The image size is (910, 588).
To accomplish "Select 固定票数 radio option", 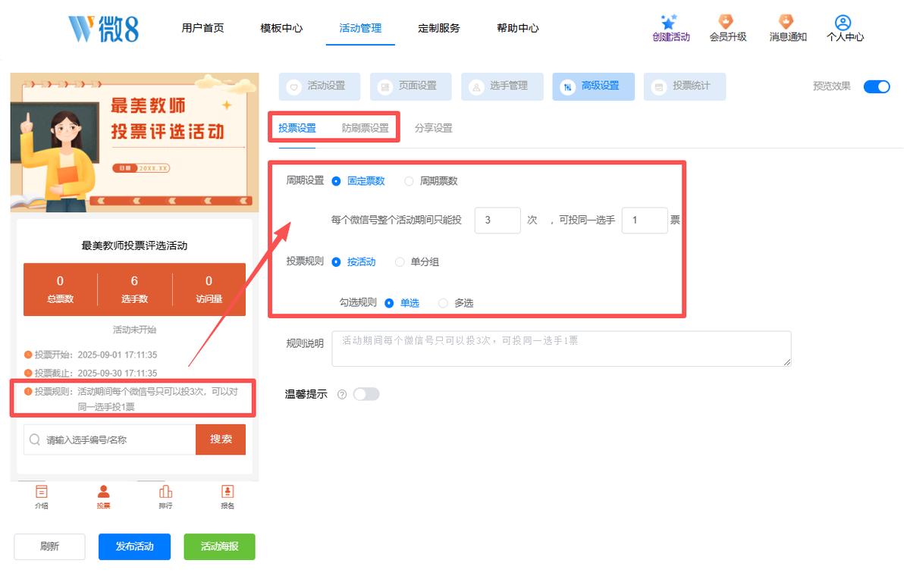I will 337,181.
